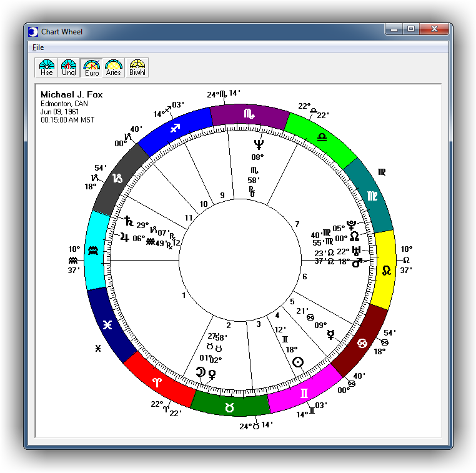Click house number 9 label

click(x=222, y=195)
